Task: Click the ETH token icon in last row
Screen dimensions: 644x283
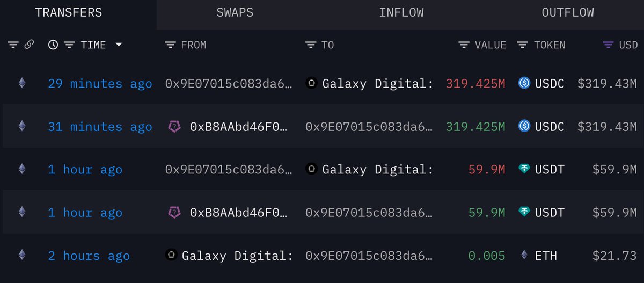Action: 524,256
